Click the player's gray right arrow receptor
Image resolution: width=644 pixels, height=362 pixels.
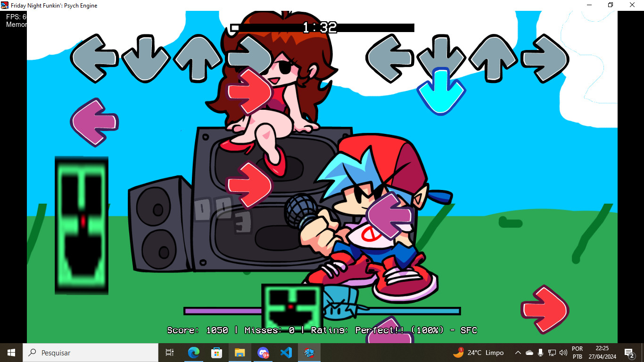(x=545, y=58)
